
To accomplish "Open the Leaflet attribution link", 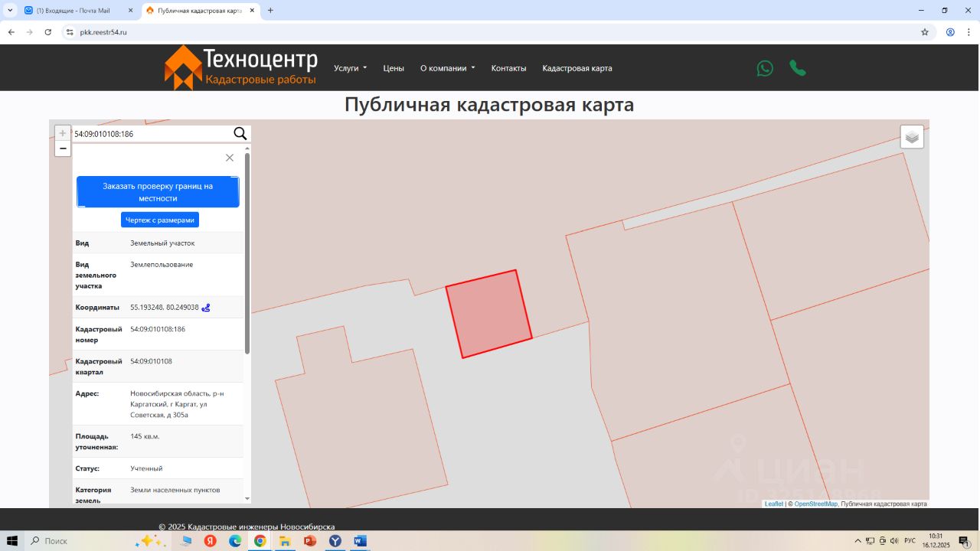I will tap(774, 504).
